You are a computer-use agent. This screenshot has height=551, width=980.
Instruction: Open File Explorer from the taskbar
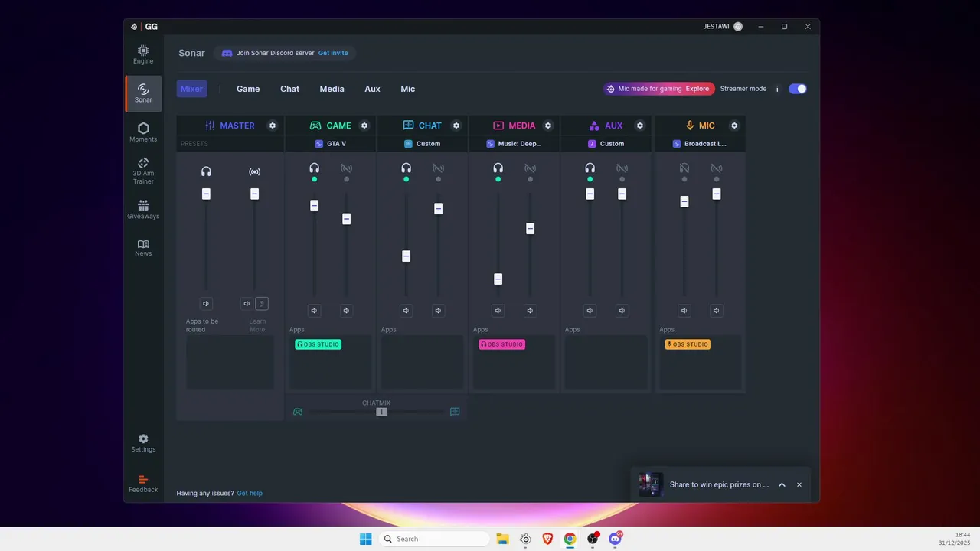pos(502,539)
